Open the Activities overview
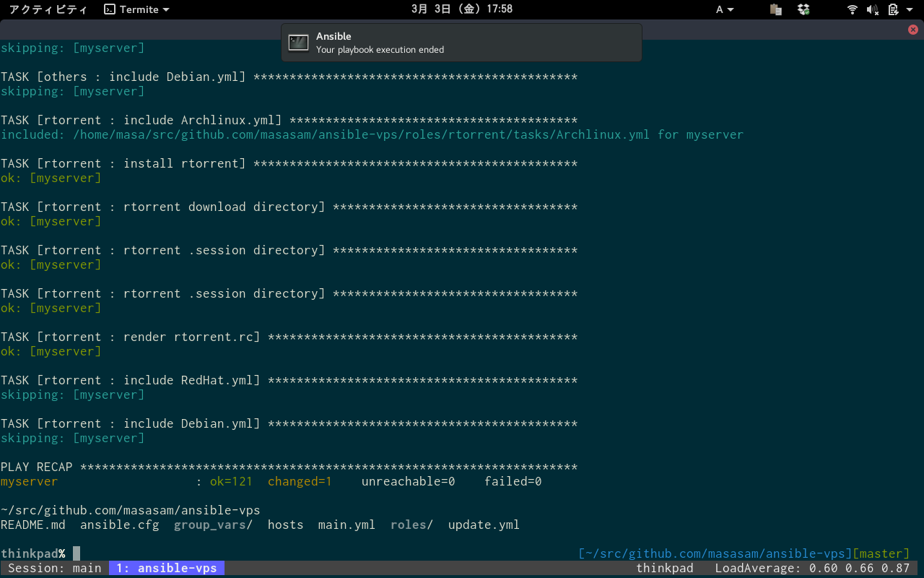 (x=48, y=9)
